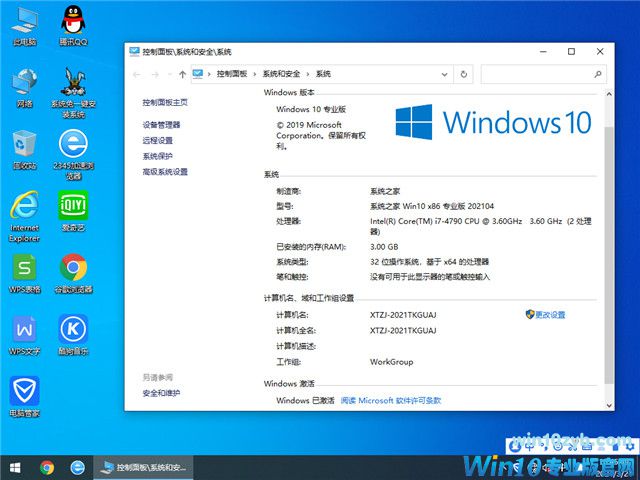640x480 pixels.
Task: Click the search magnifier icon
Action: click(598, 74)
